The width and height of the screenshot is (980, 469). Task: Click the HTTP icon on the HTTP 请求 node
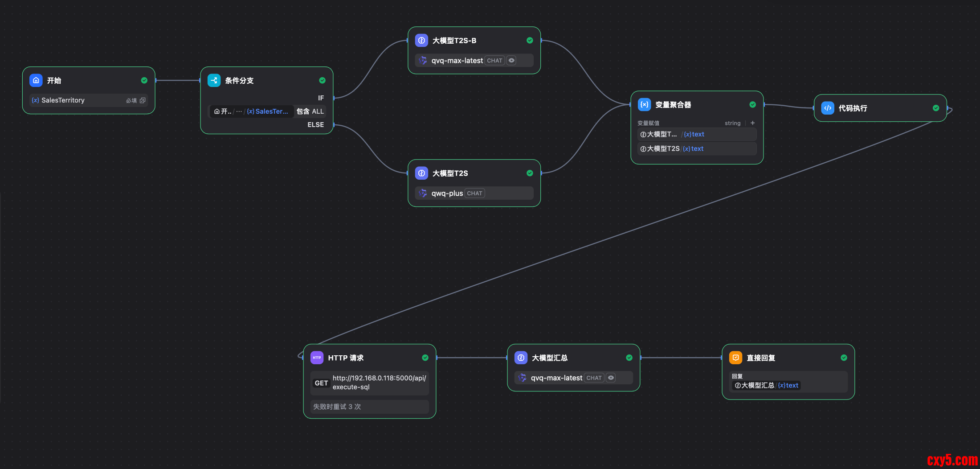tap(317, 358)
